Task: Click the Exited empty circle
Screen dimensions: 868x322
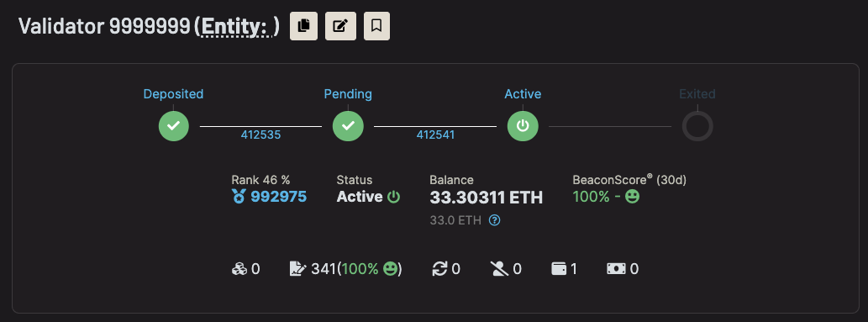Action: coord(697,126)
